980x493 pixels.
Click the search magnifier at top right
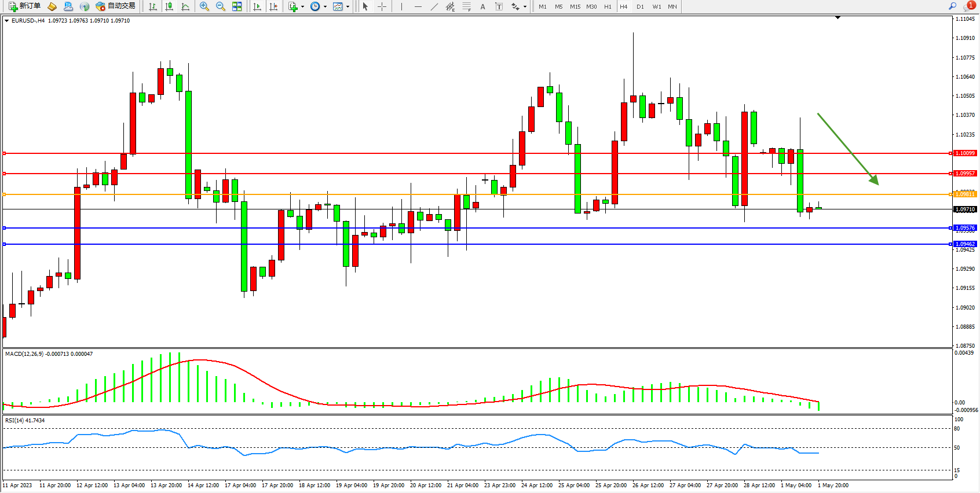(x=952, y=6)
